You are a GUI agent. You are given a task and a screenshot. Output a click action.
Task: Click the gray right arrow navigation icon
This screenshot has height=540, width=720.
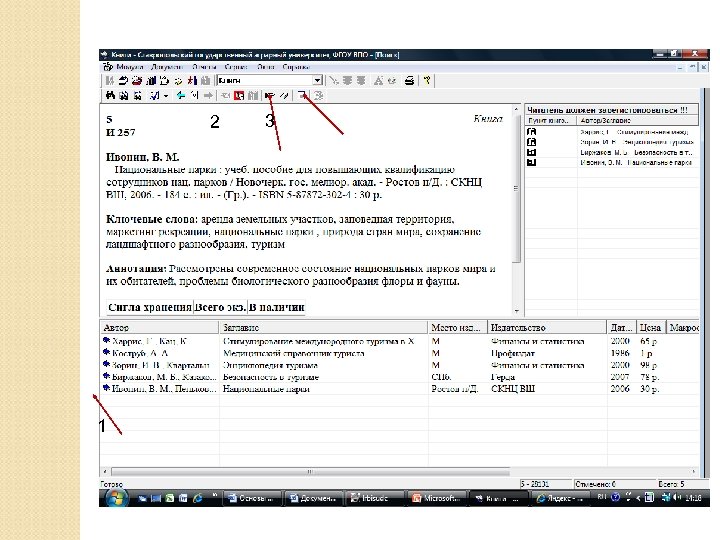pos(208,96)
